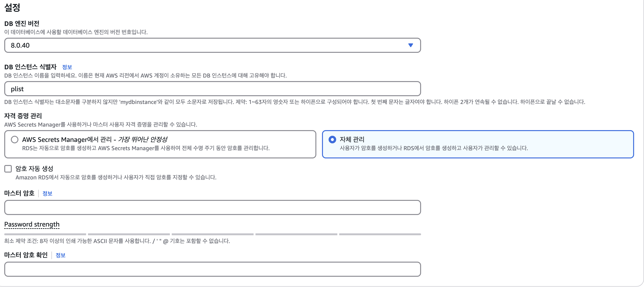The width and height of the screenshot is (644, 289).
Task: Click into the 마스터 암호 확인 field
Action: click(x=213, y=269)
